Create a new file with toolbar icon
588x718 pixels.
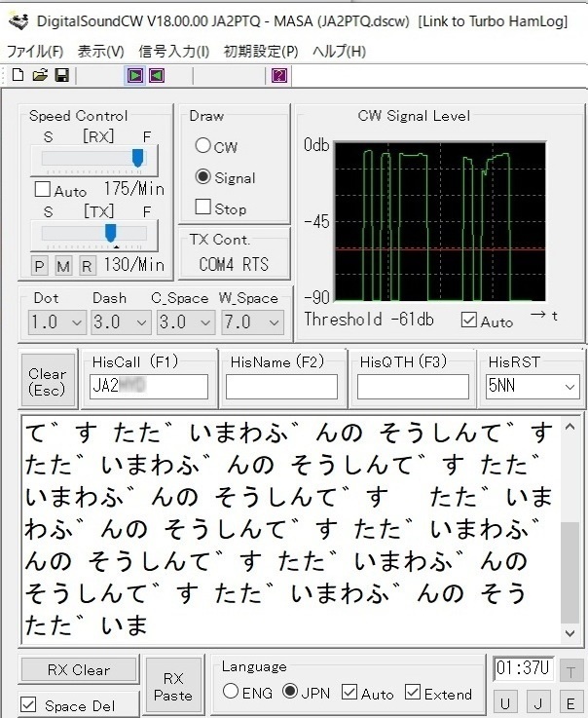(18, 75)
